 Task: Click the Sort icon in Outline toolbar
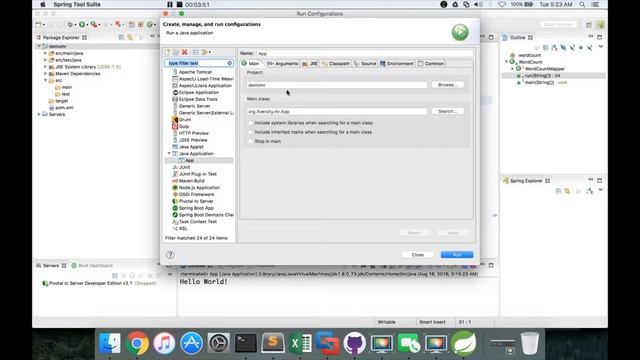point(554,48)
